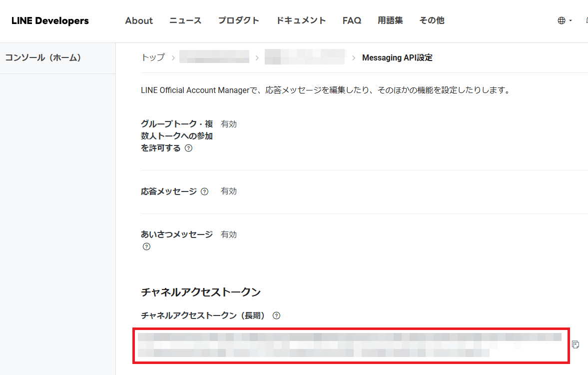Go to LINE Developers home via logo

50,20
